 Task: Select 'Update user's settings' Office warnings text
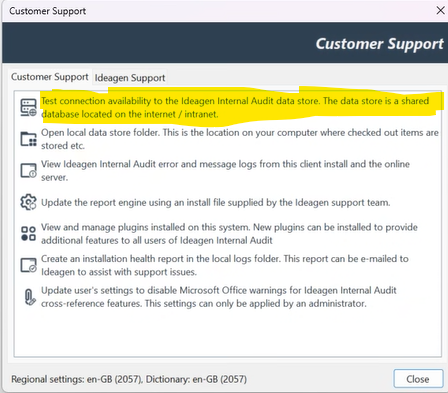pos(219,297)
